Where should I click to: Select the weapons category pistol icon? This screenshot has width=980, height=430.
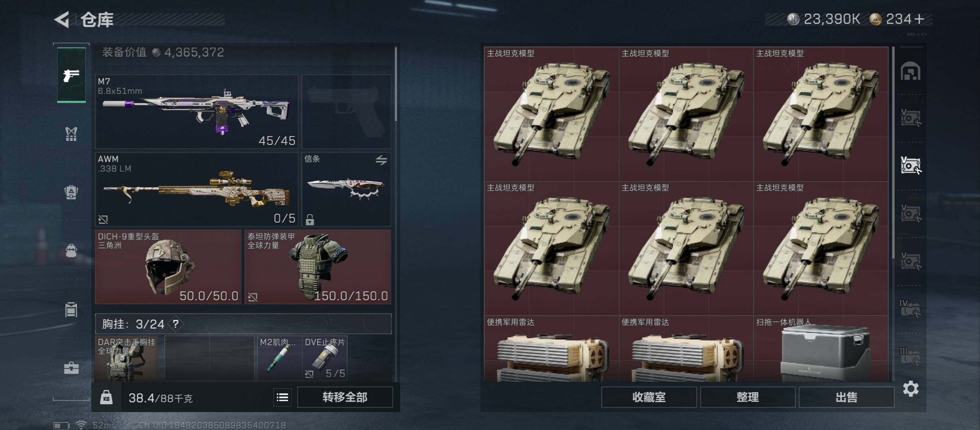pos(71,75)
